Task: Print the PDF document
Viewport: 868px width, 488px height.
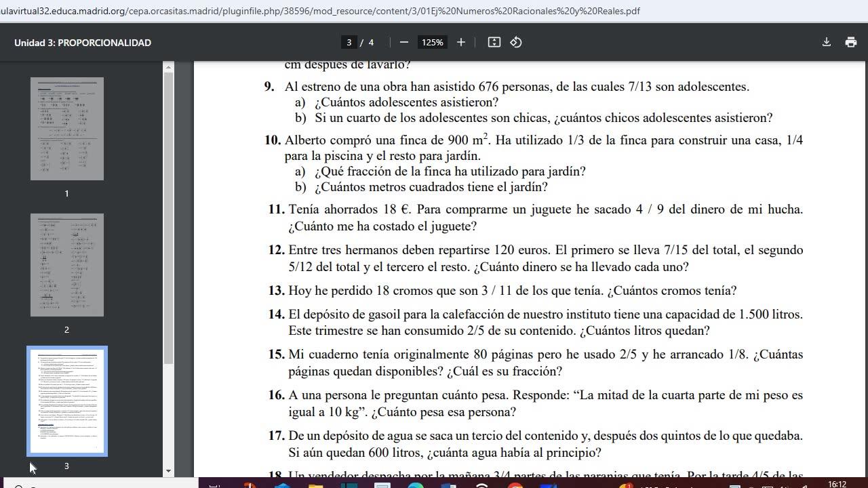Action: 851,42
